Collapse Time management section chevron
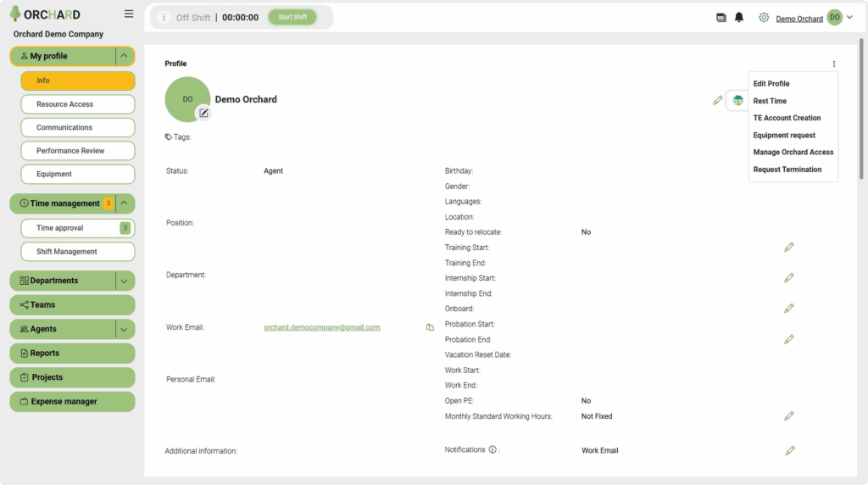Image resolution: width=868 pixels, height=485 pixels. 124,203
